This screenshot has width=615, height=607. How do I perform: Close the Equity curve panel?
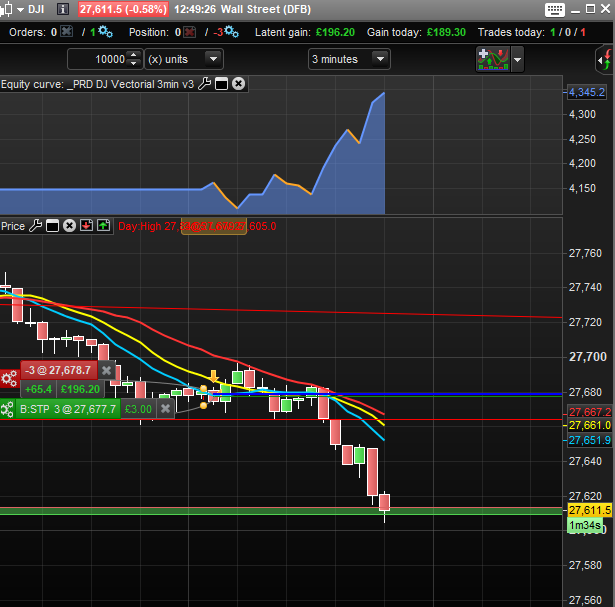pos(238,84)
